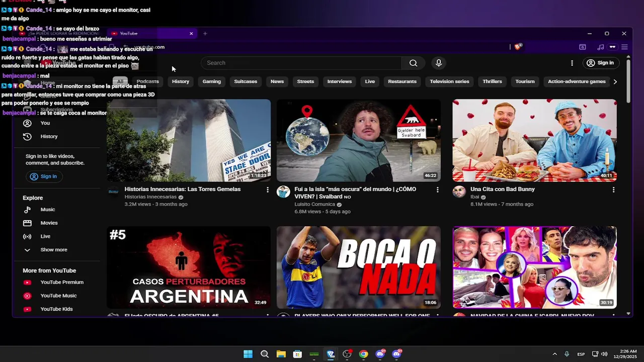This screenshot has height=362, width=644.
Task: Open browser playlist music-note icon
Action: pos(600,47)
